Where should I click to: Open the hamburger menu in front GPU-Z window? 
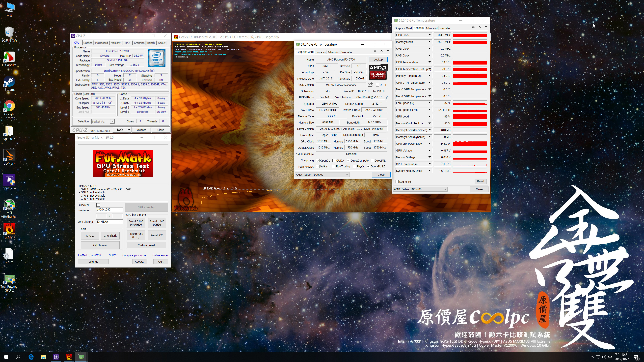tap(388, 51)
